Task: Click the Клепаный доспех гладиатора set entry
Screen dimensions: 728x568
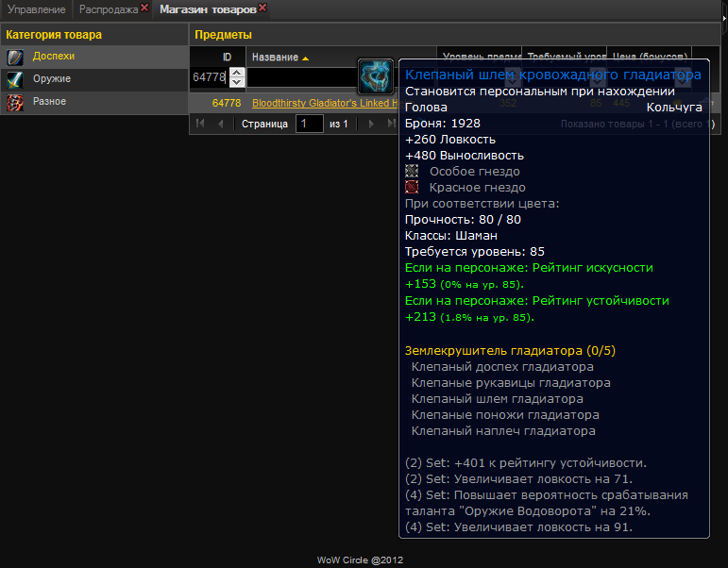Action: coord(502,367)
